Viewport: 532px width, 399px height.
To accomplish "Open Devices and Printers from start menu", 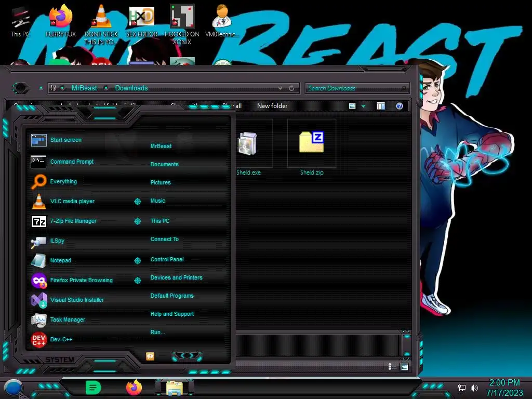I will (177, 277).
